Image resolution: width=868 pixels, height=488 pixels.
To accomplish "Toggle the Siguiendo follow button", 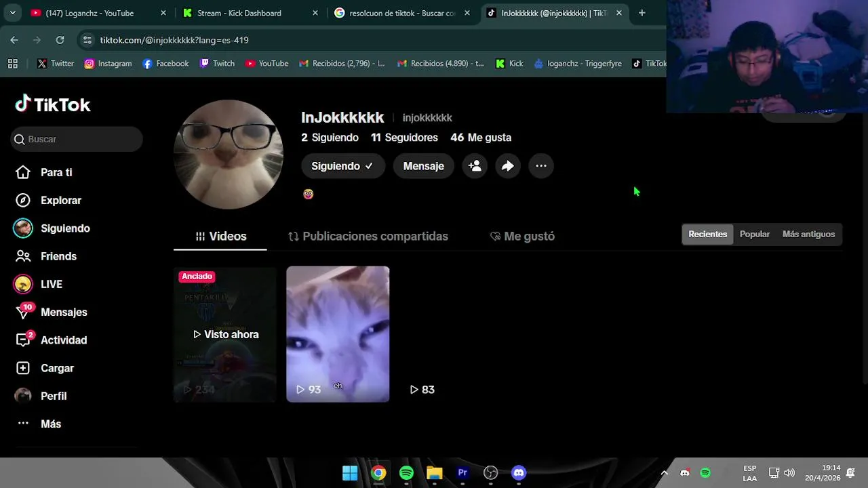I will (x=342, y=166).
